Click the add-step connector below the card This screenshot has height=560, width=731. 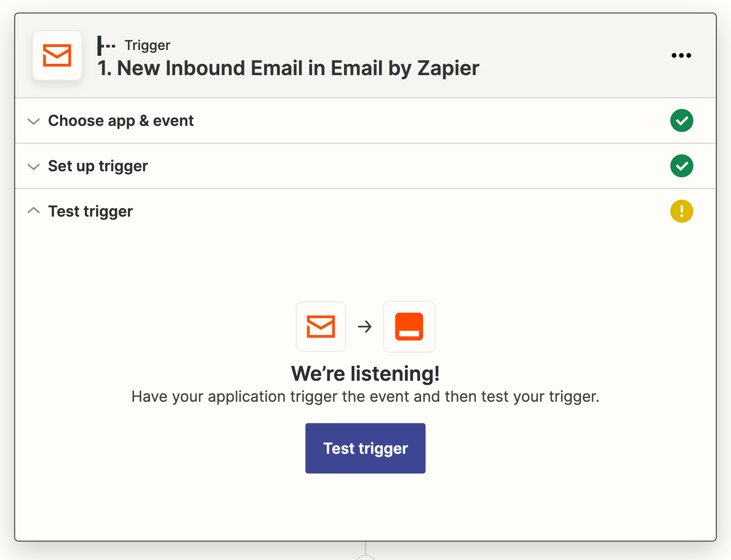click(x=365, y=557)
